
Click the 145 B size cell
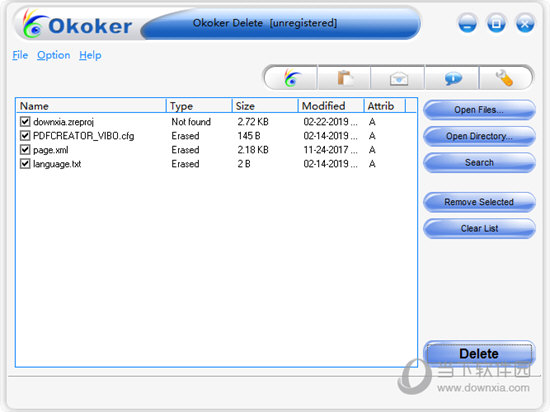click(x=249, y=136)
